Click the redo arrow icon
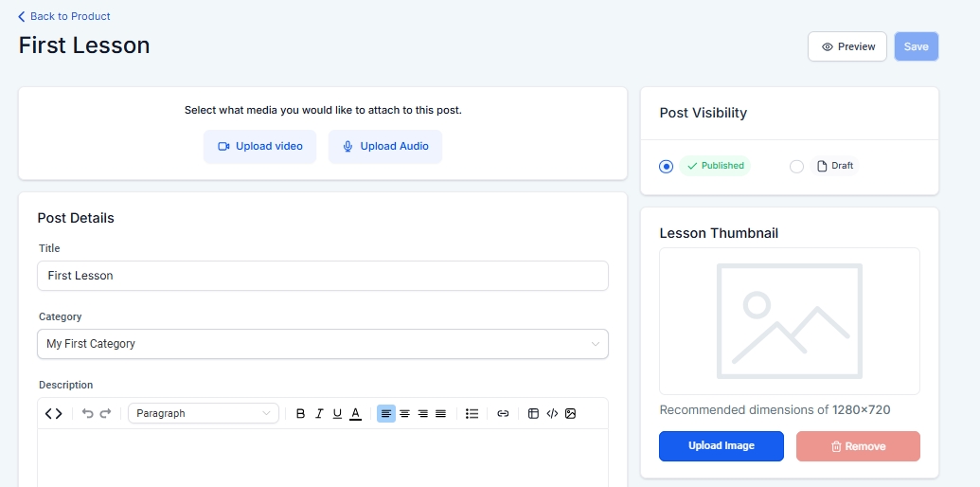Viewport: 980px width, 487px height. (105, 414)
